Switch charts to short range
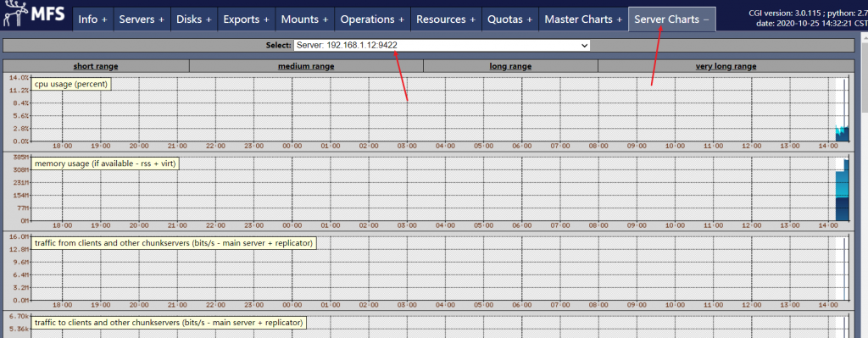 (96, 66)
